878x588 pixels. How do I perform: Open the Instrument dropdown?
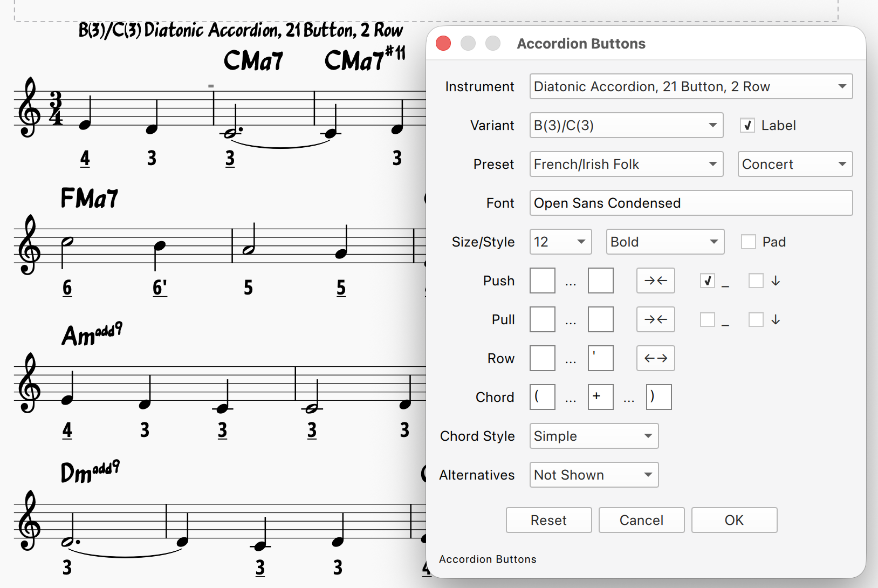tap(691, 86)
